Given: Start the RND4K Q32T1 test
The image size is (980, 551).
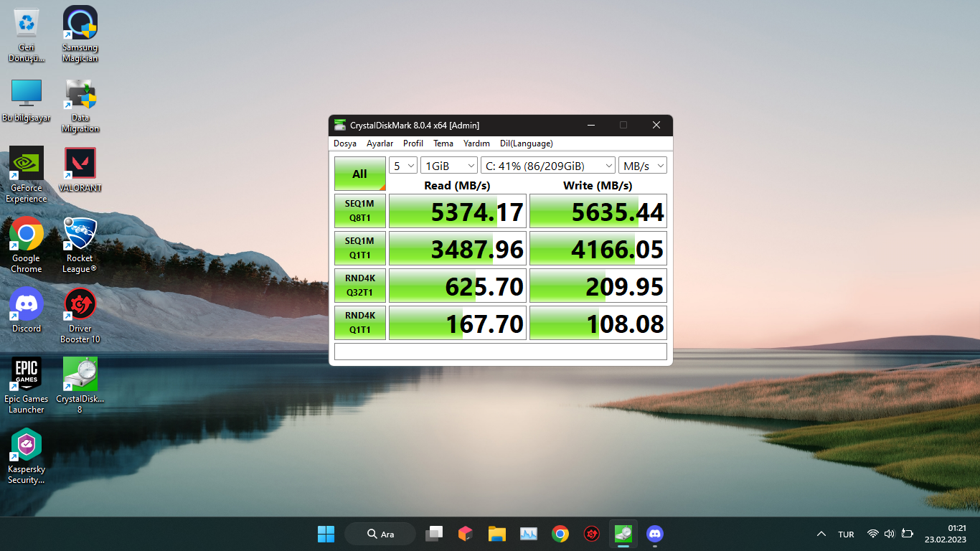Looking at the screenshot, I should tap(360, 286).
